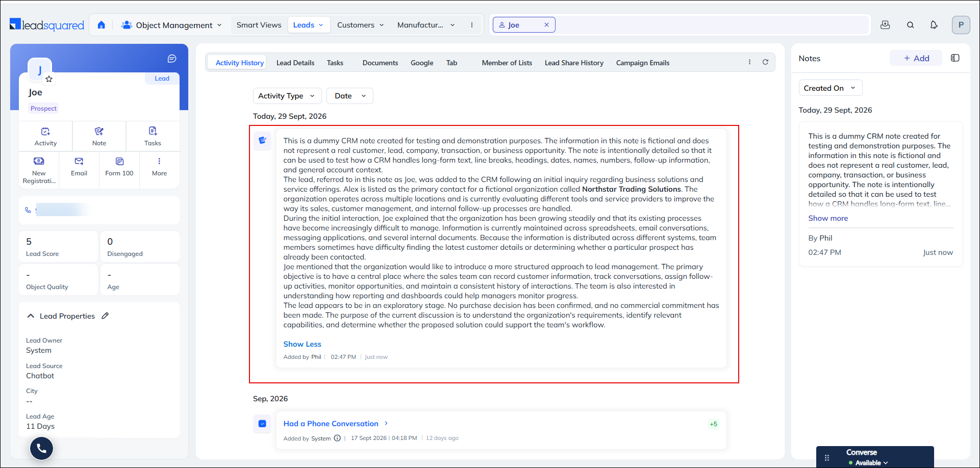Open the Activity Type filter
The width and height of the screenshot is (980, 468).
click(x=287, y=96)
